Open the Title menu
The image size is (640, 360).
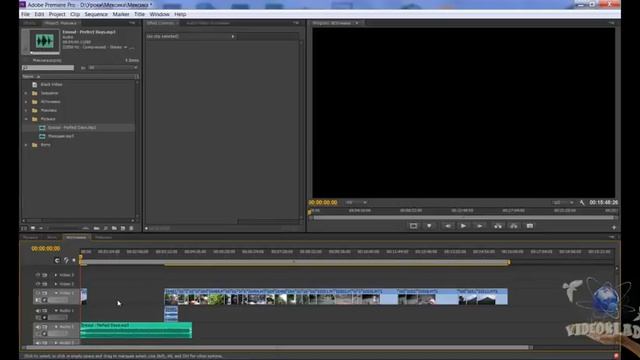(140, 14)
